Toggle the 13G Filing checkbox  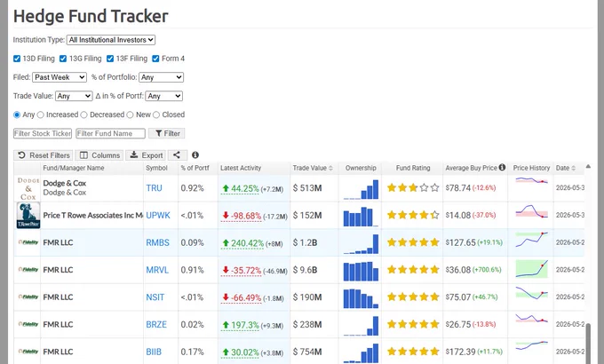[63, 59]
